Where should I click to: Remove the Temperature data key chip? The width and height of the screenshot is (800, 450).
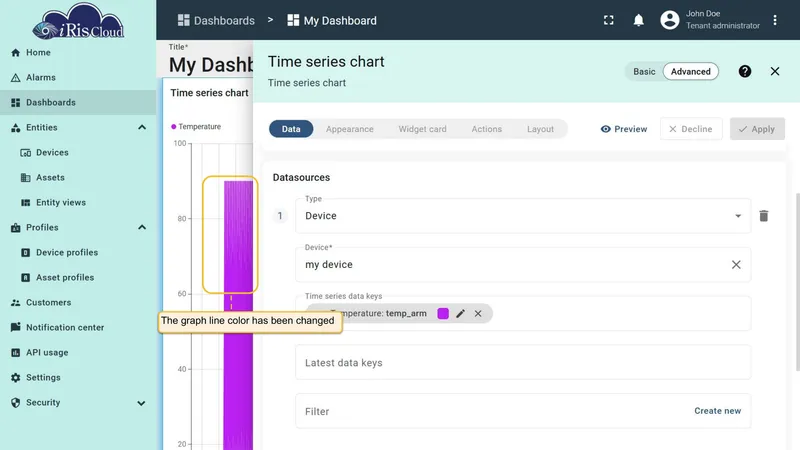coord(478,314)
